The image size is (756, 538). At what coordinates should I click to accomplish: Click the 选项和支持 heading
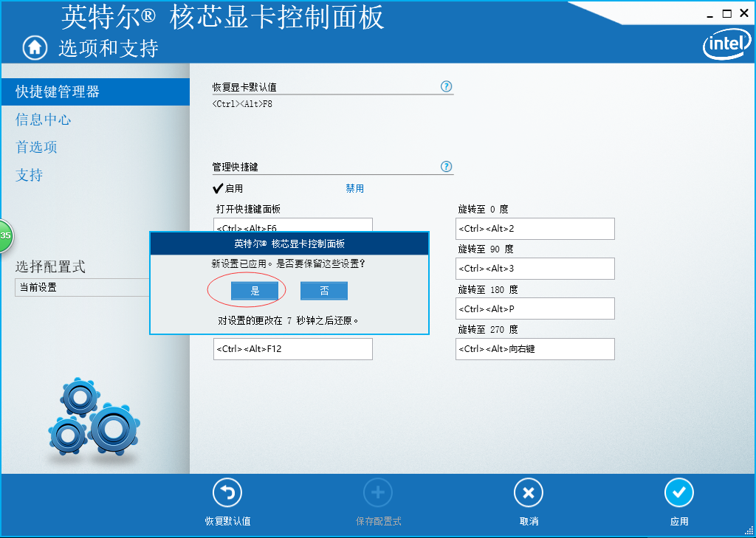[109, 48]
